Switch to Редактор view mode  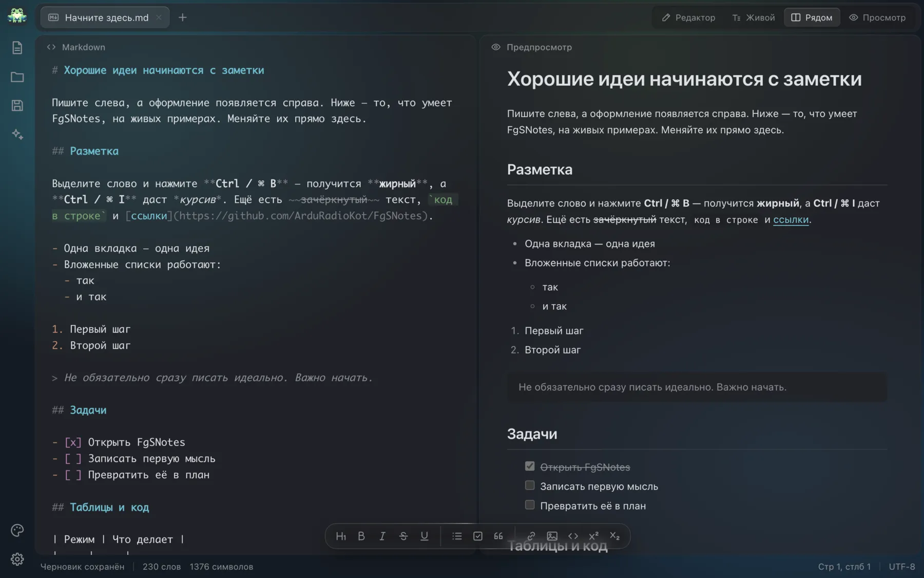pos(688,17)
